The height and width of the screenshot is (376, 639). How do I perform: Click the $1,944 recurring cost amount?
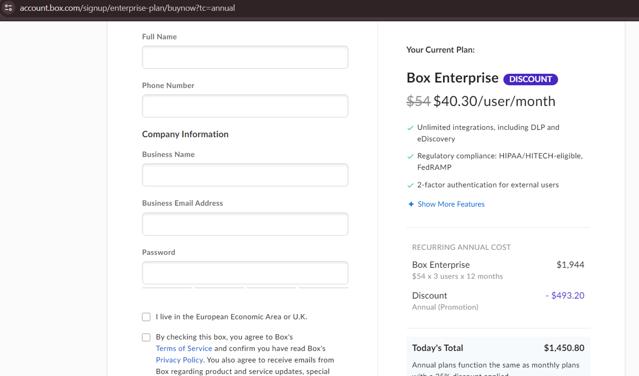point(570,265)
